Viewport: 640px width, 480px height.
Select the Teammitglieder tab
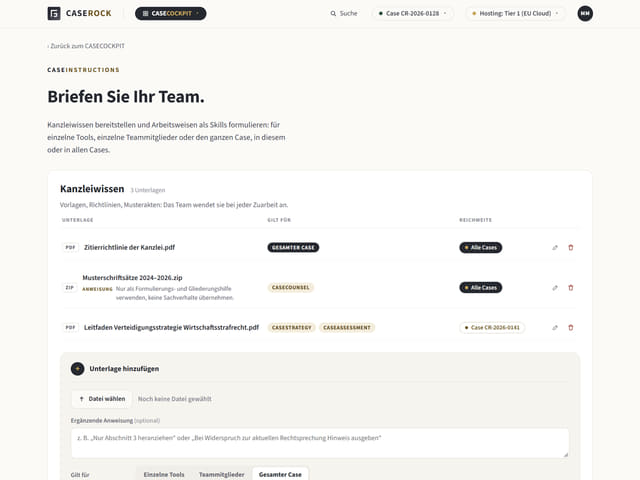(x=222, y=475)
